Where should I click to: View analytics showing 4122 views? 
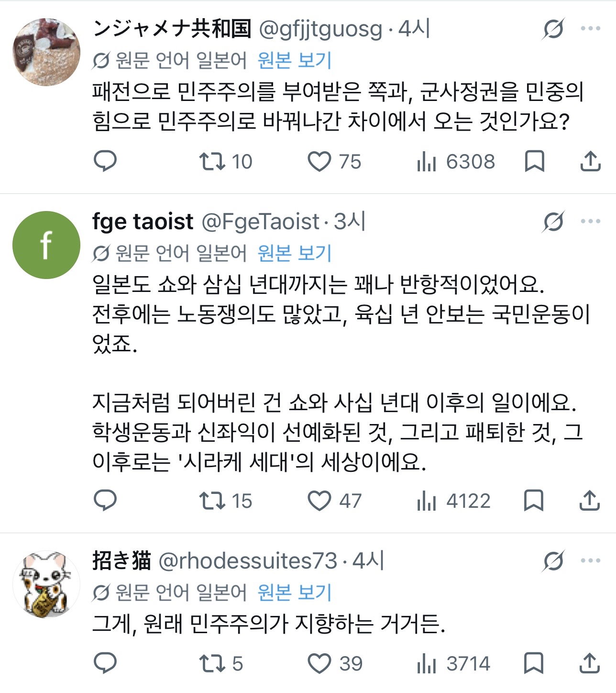453,501
